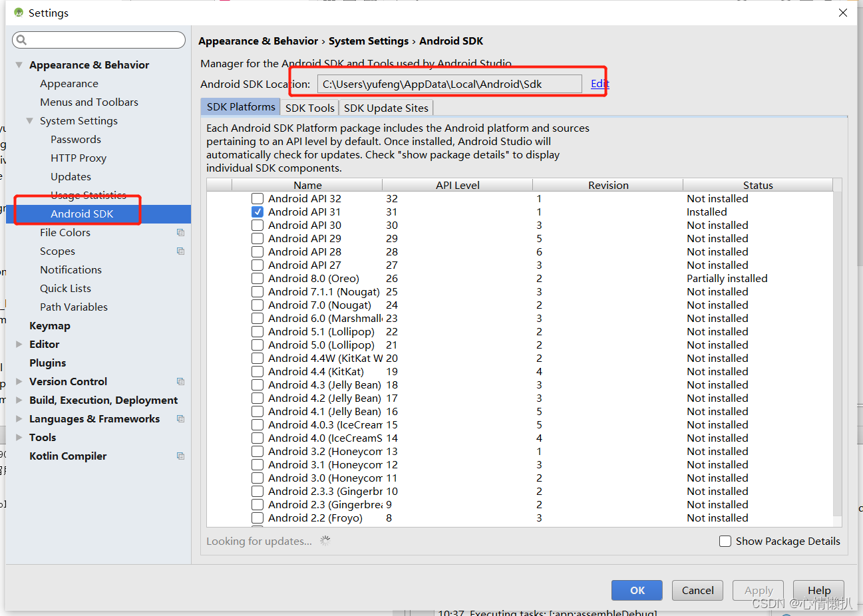
Task: Click into the settings search box
Action: [x=98, y=40]
